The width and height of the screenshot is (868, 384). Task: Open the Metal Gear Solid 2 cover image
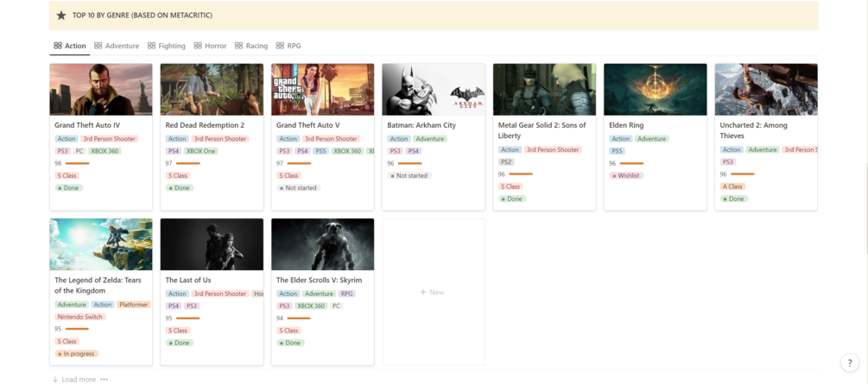(x=545, y=90)
